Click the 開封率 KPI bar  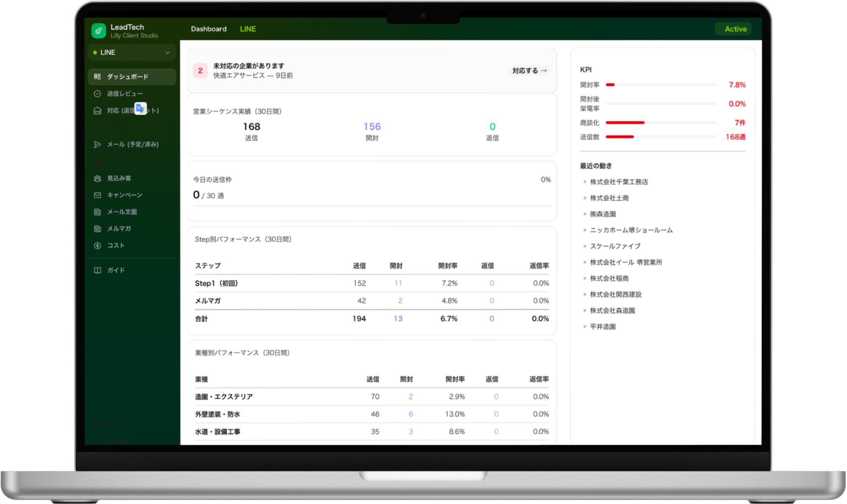pyautogui.click(x=661, y=85)
